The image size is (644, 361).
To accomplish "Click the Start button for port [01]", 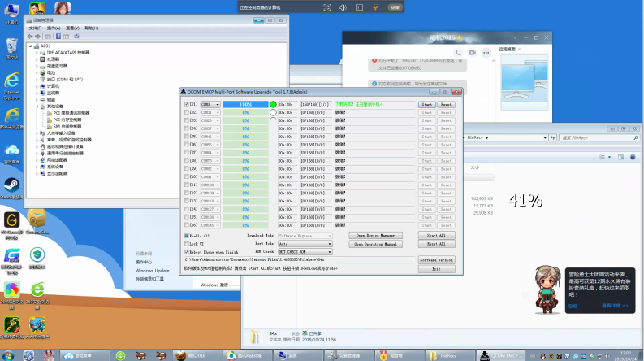I will [426, 104].
